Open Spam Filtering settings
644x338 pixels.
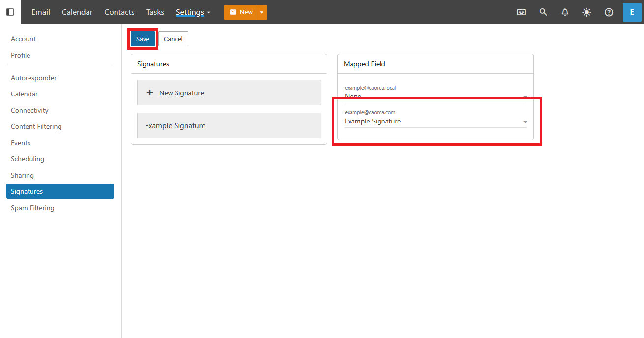[x=32, y=208]
